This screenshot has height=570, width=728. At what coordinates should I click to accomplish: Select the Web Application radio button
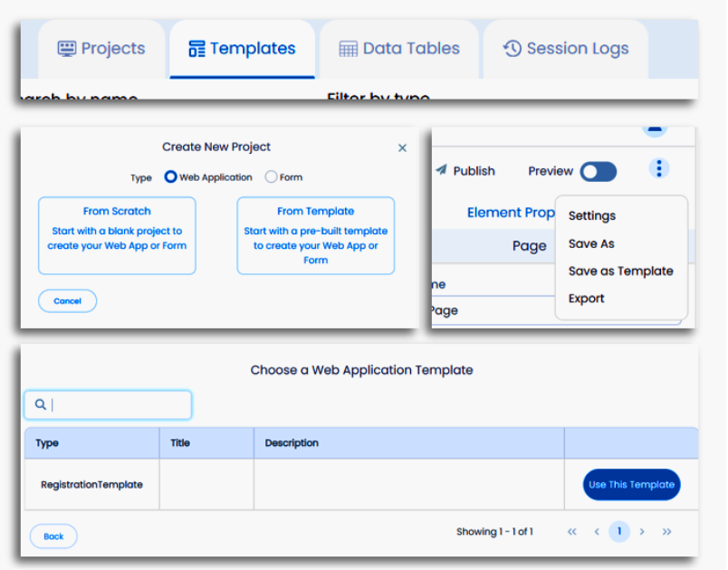(170, 177)
